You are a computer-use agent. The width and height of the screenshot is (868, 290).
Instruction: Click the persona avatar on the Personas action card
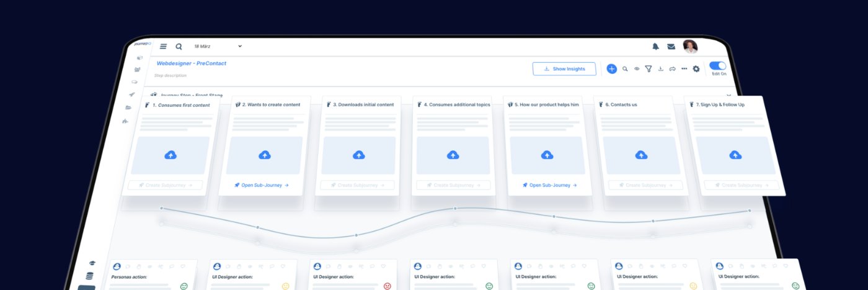pyautogui.click(x=117, y=266)
